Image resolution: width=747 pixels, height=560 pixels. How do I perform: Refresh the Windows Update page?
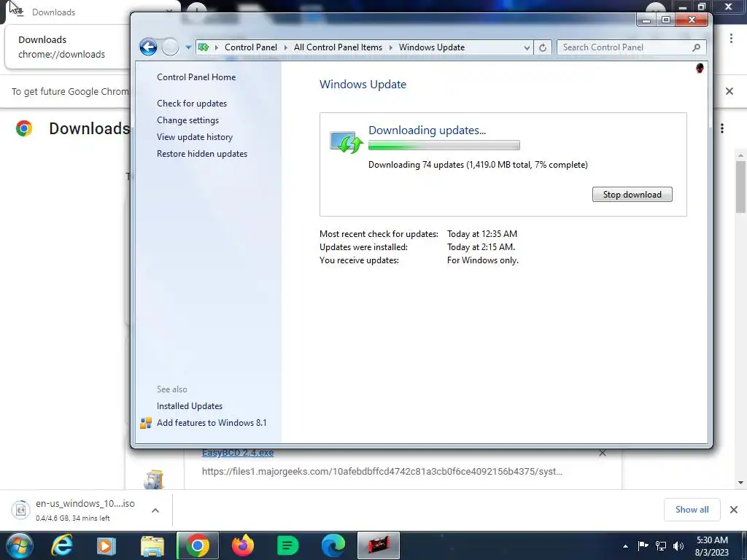[x=543, y=47]
